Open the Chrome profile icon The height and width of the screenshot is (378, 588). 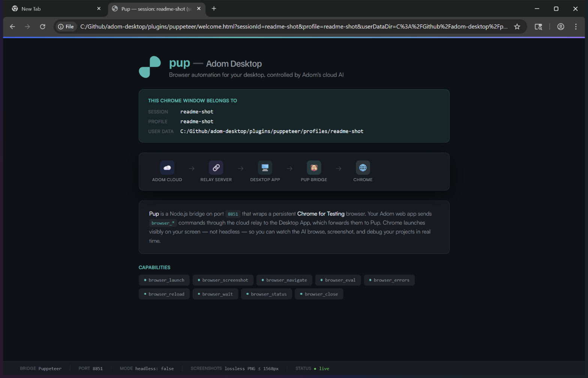561,27
